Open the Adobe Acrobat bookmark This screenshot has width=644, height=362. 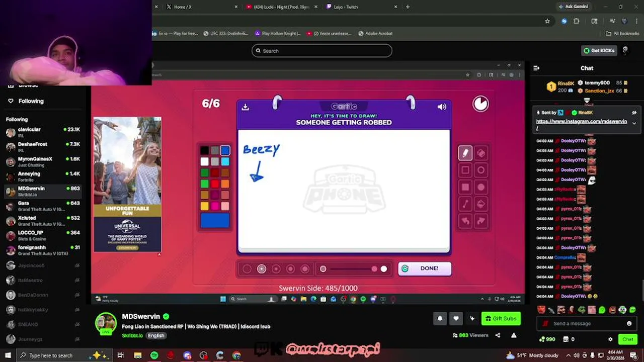pyautogui.click(x=375, y=34)
